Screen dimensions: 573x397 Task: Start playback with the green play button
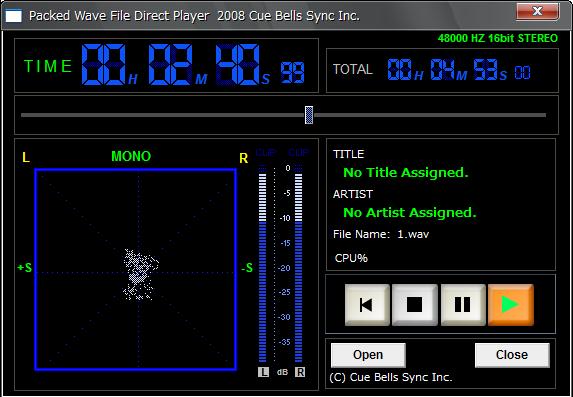tap(511, 305)
